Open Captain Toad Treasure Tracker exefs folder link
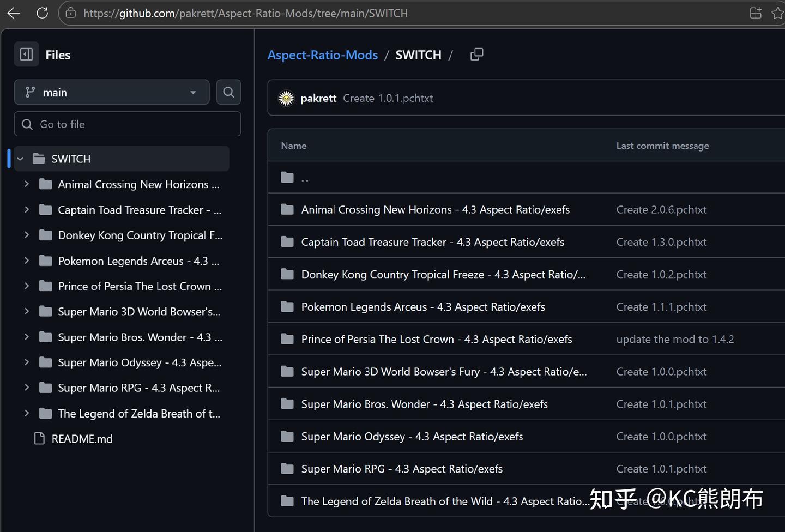The width and height of the screenshot is (785, 532). pyautogui.click(x=433, y=242)
